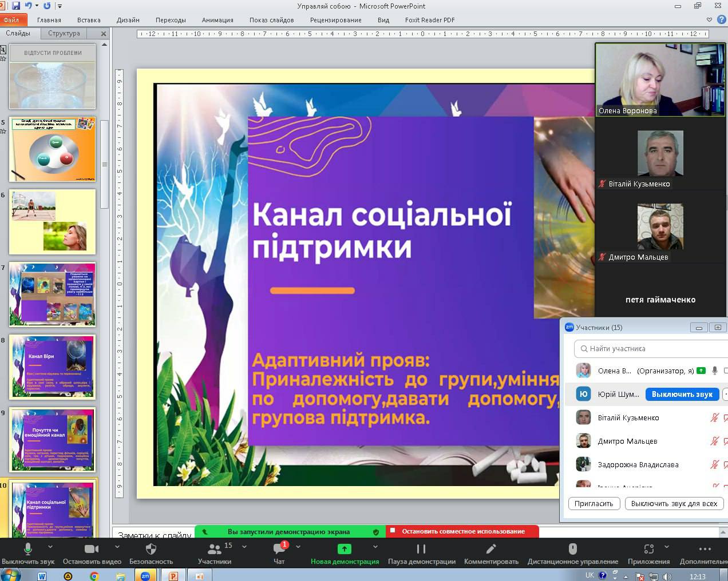Pause the screen share (Пауза демонстрации)

(x=421, y=550)
